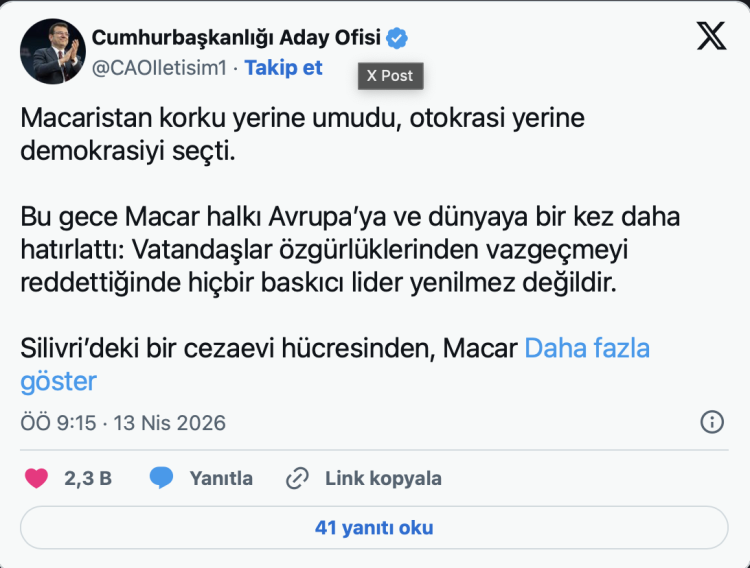Image resolution: width=750 pixels, height=568 pixels.
Task: Click the Link kopyala label
Action: (383, 478)
